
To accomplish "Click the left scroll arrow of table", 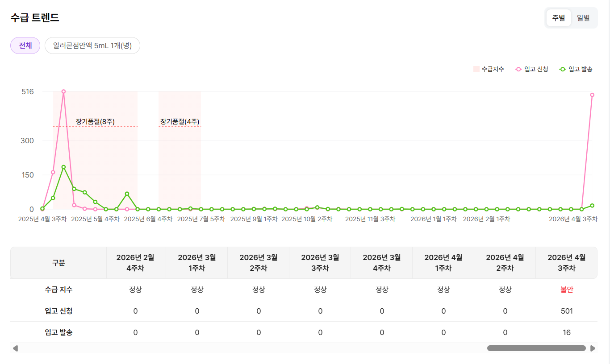I will point(15,348).
